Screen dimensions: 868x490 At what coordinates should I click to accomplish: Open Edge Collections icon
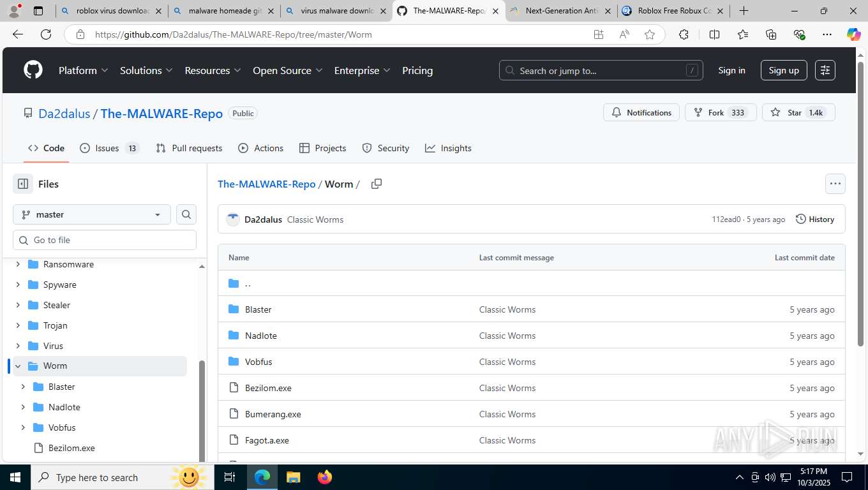771,34
